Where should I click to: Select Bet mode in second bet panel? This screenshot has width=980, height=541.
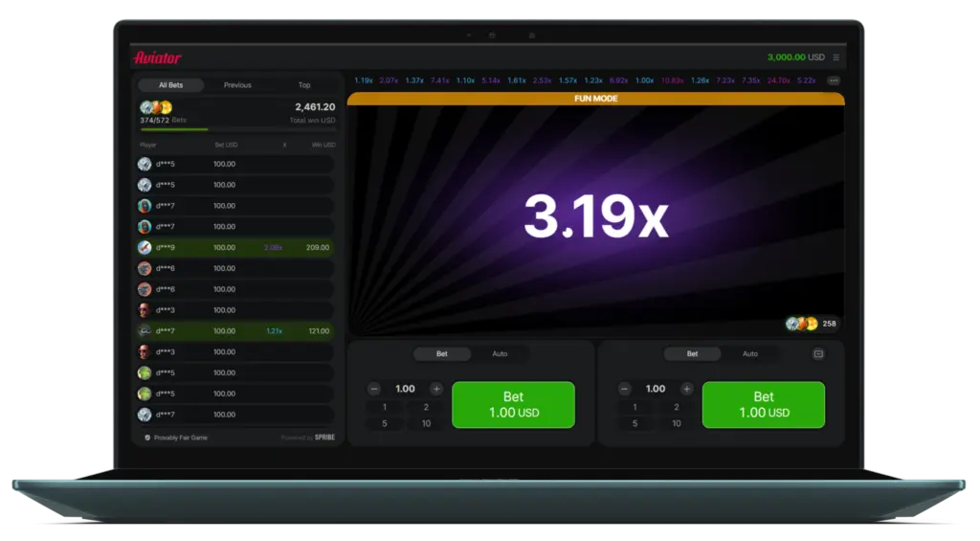(693, 354)
